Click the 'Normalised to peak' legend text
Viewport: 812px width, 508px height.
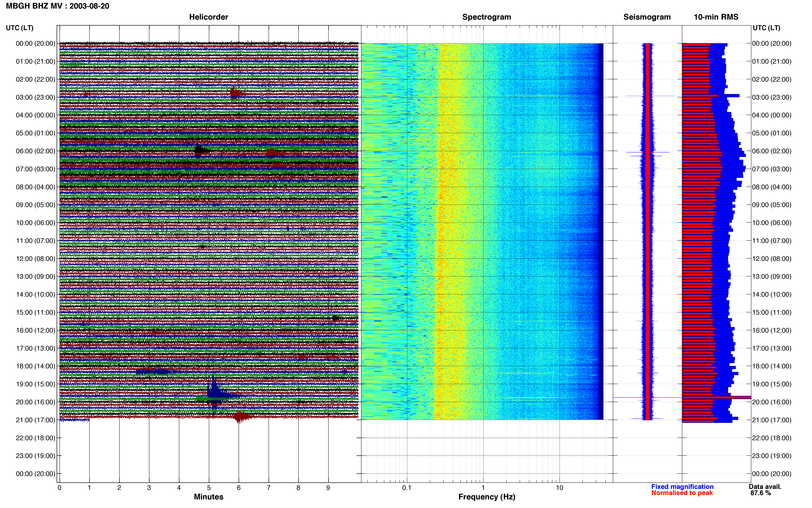(x=682, y=493)
